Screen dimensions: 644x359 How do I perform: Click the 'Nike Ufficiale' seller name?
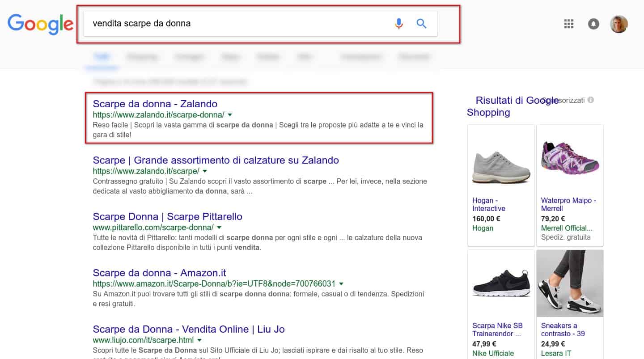pos(493,353)
